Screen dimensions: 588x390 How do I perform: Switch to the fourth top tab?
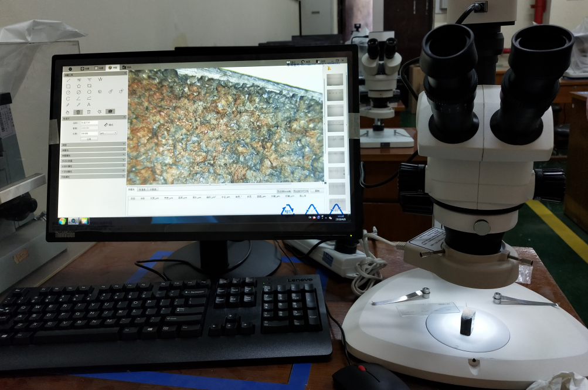127,67
